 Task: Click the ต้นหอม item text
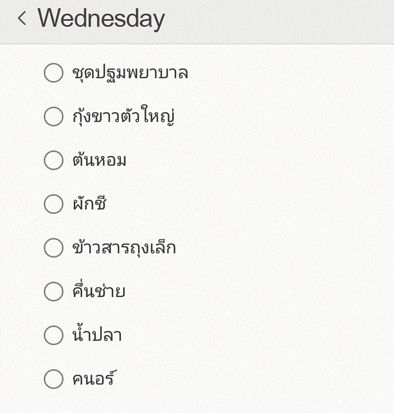click(x=99, y=159)
